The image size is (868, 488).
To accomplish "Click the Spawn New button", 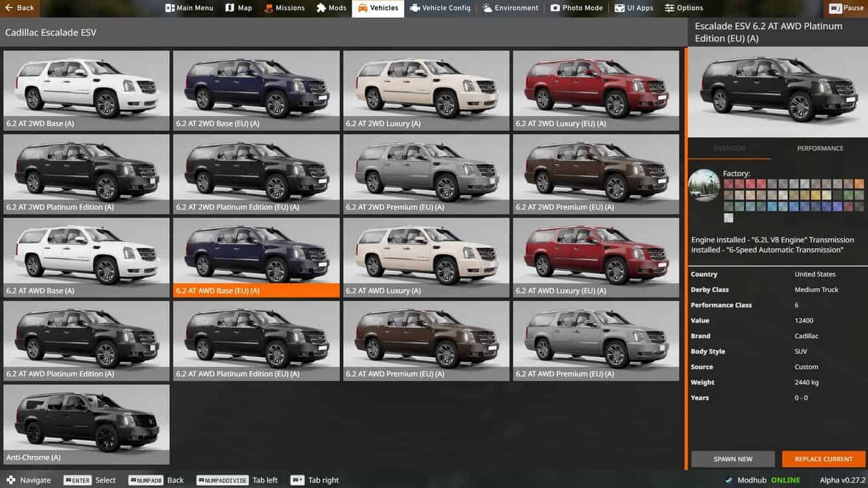I will (733, 459).
